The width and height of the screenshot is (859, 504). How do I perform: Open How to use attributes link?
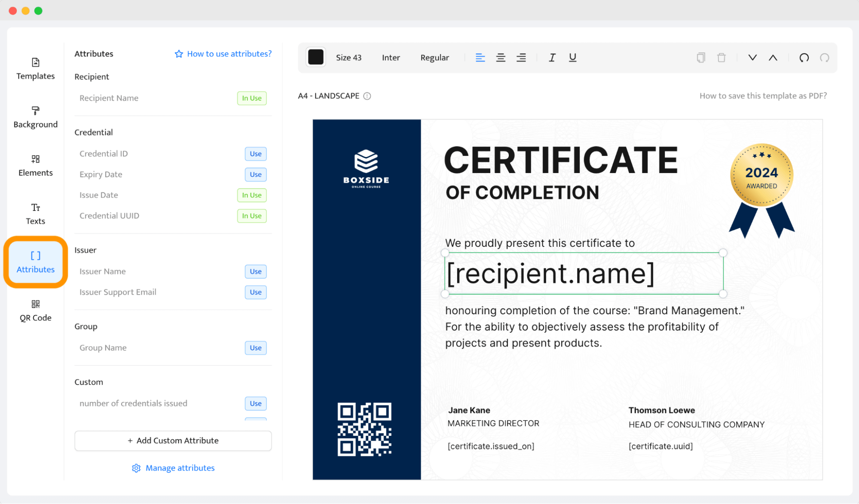click(229, 54)
